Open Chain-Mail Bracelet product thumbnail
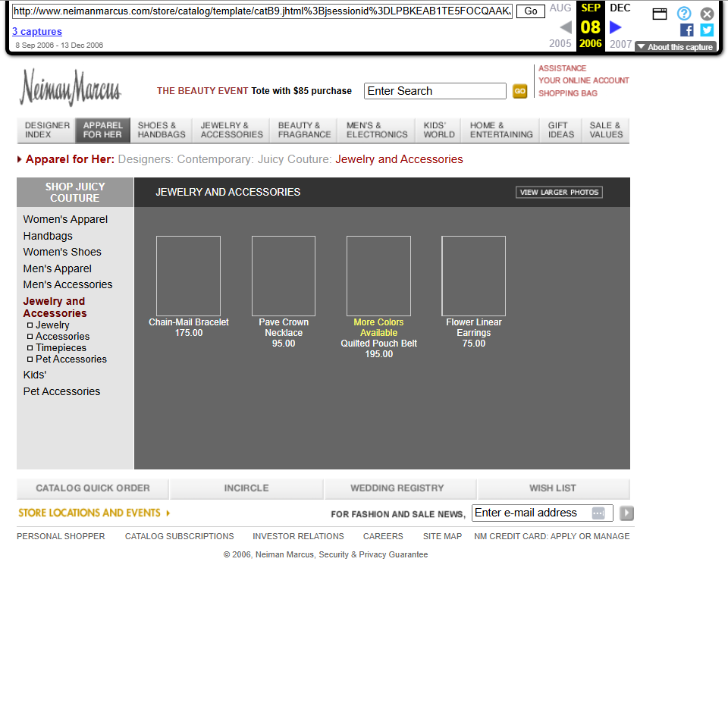 coord(189,276)
